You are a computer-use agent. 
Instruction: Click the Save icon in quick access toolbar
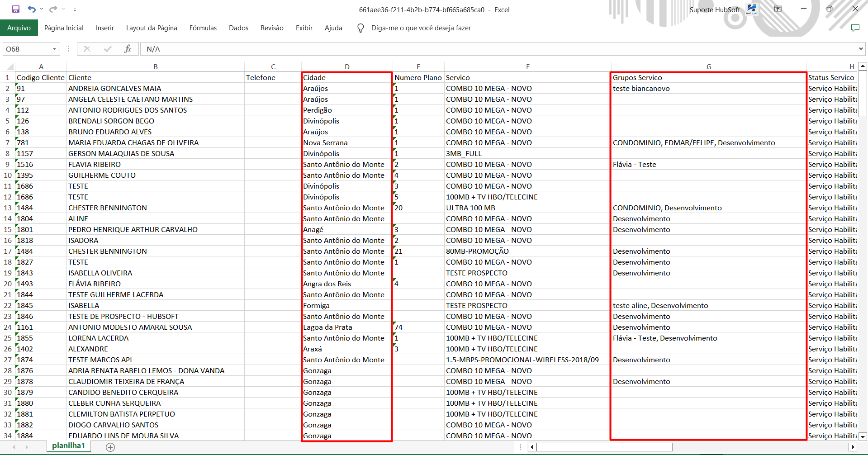point(16,9)
